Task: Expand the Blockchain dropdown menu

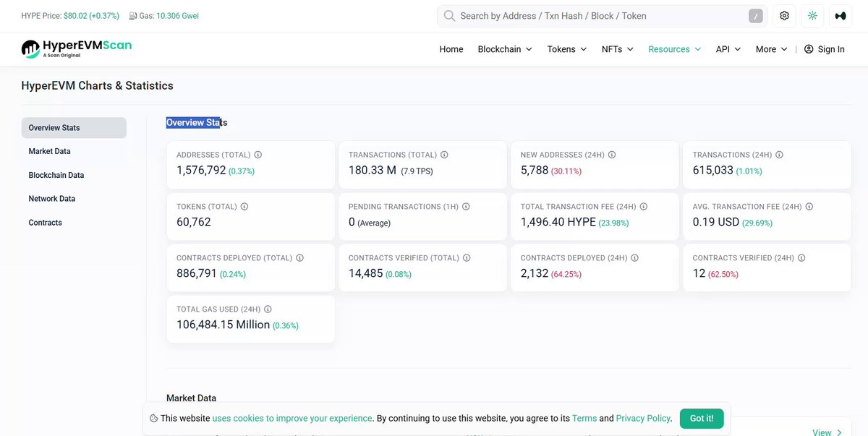Action: point(505,49)
